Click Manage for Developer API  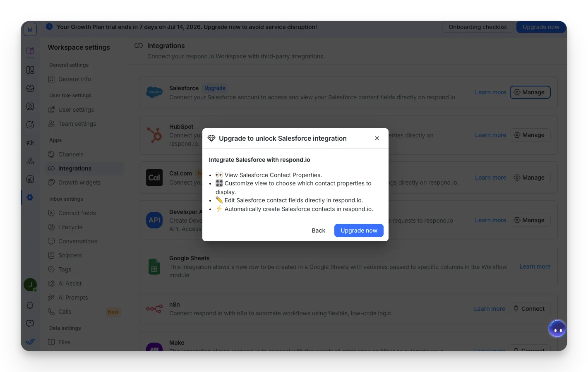(530, 220)
